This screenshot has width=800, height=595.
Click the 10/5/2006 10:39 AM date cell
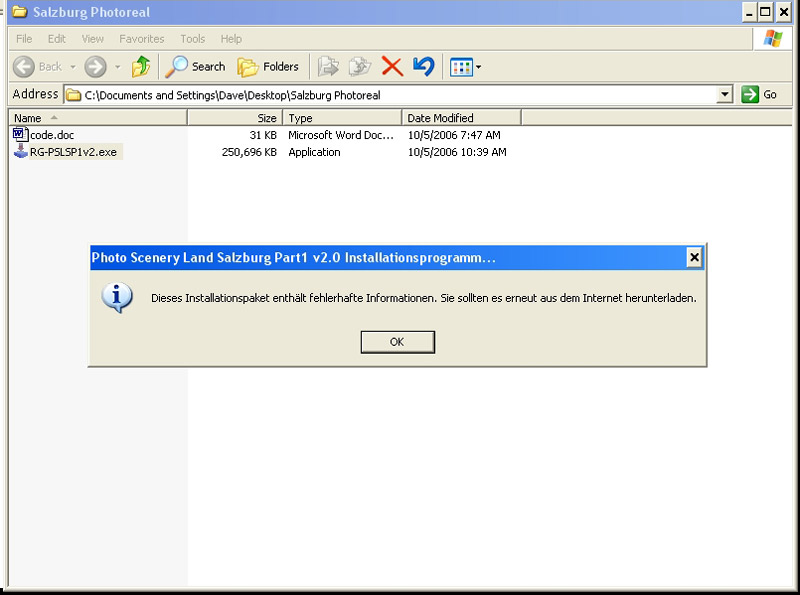click(x=457, y=152)
